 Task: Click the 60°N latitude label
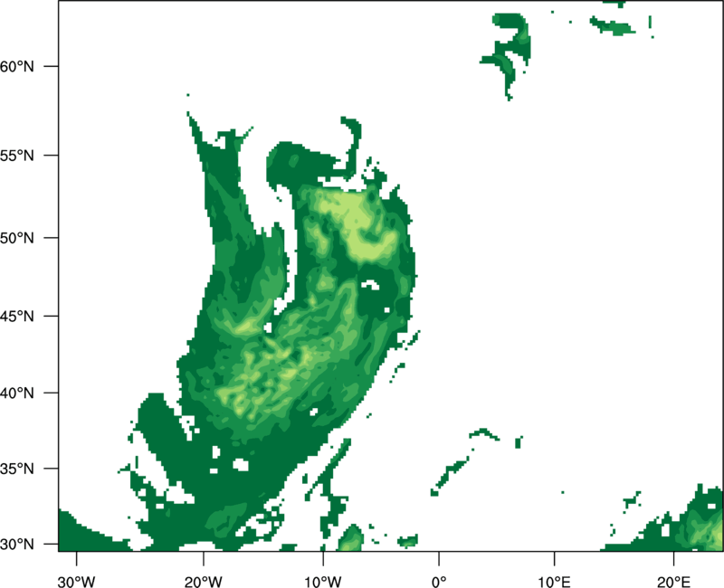[16, 66]
